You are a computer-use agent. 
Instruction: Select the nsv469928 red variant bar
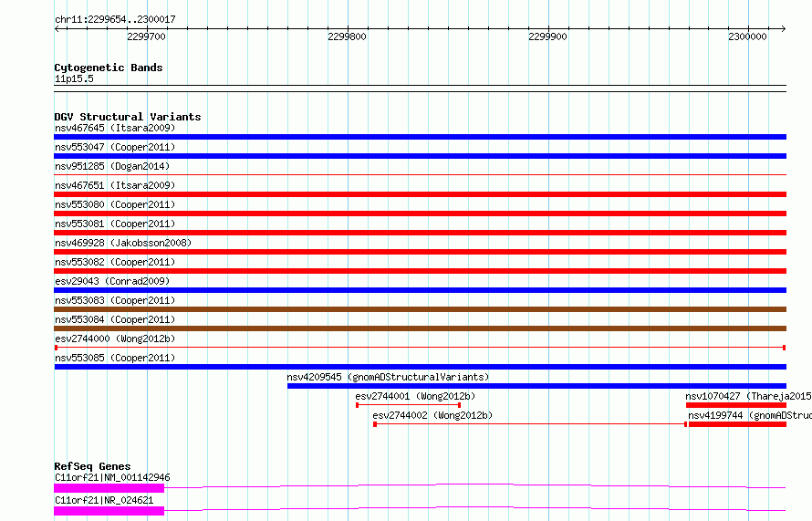tap(420, 252)
